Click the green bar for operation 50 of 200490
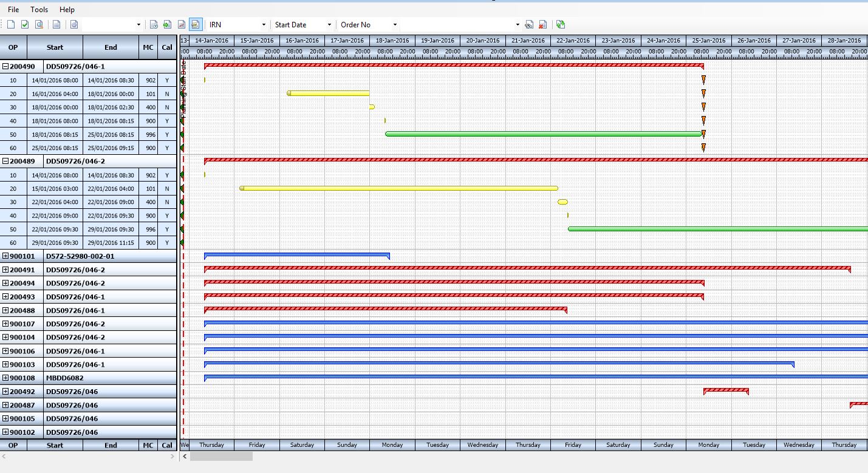The height and width of the screenshot is (473, 868). tap(544, 134)
